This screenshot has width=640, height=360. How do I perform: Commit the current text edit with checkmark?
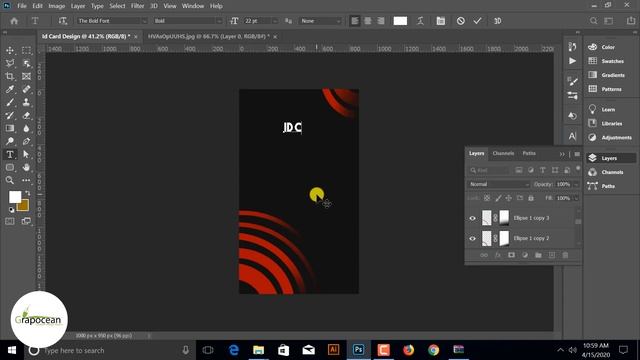pos(477,21)
